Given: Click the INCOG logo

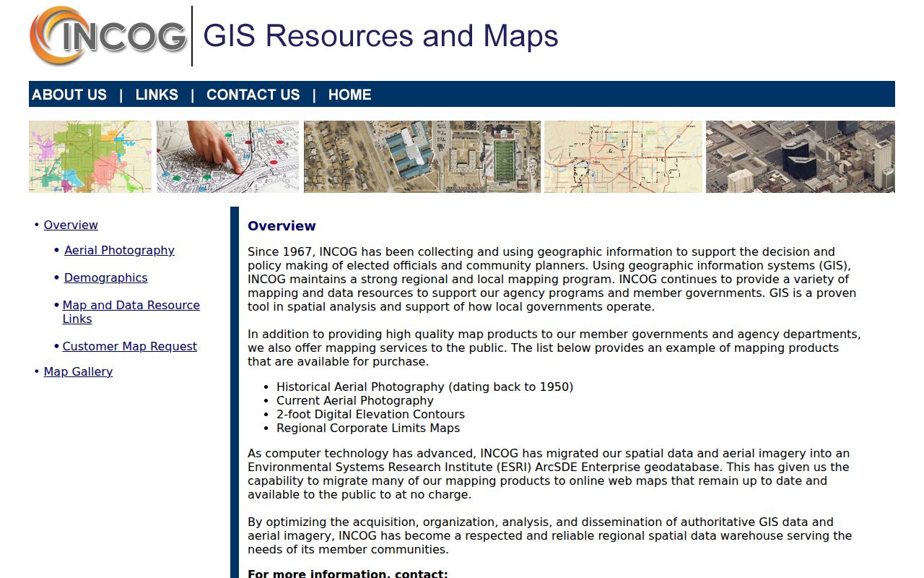Looking at the screenshot, I should click(x=108, y=36).
